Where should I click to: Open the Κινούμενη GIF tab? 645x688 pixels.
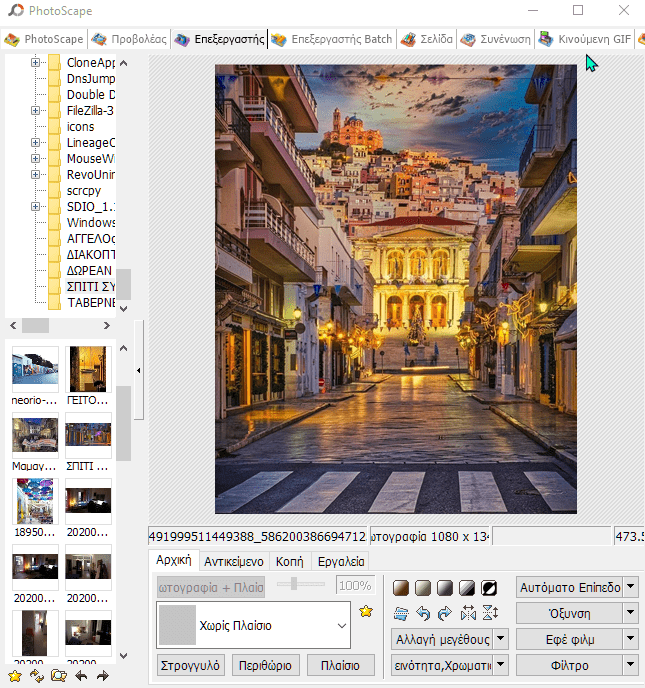click(x=585, y=40)
